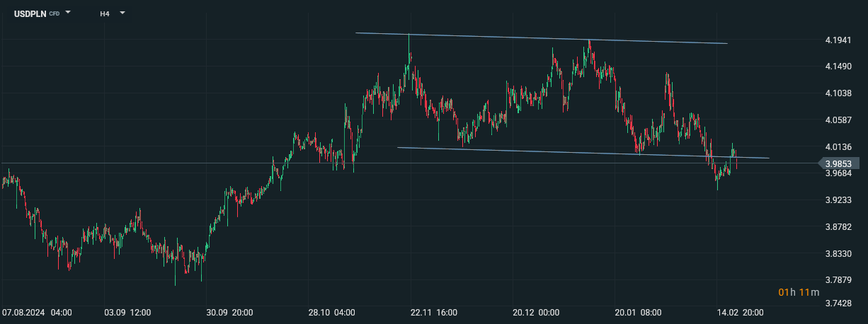Open the H4 timeframe dropdown arrow

click(122, 13)
